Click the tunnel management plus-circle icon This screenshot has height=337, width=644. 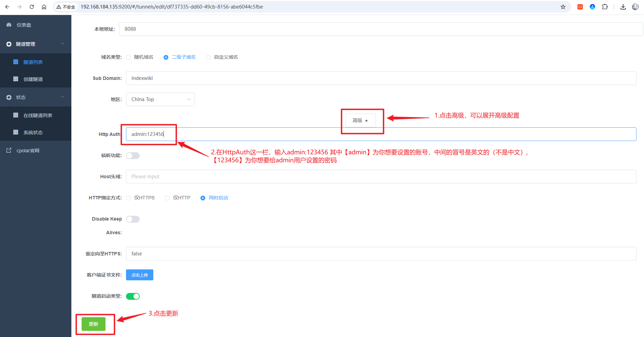tap(9, 44)
